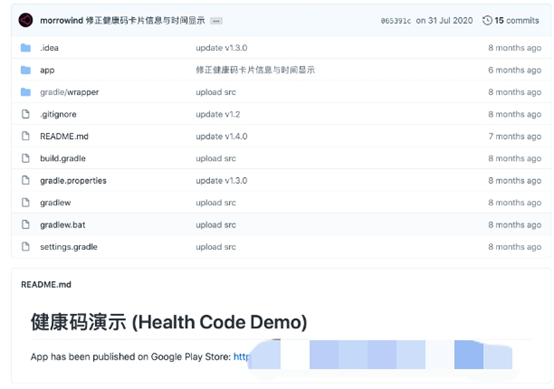554x389 pixels.
Task: Open gradle.properties file
Action: 73,181
